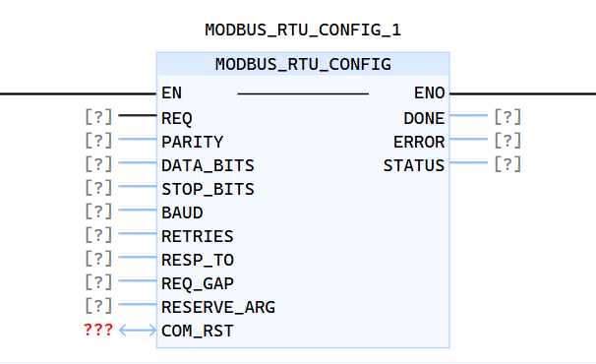Click the BAUD input placeholder
Screen dimensions: 596x364
[x=98, y=212]
